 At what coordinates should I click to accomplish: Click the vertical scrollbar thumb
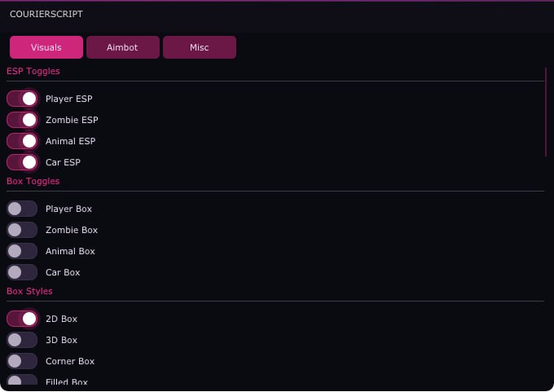[x=546, y=112]
